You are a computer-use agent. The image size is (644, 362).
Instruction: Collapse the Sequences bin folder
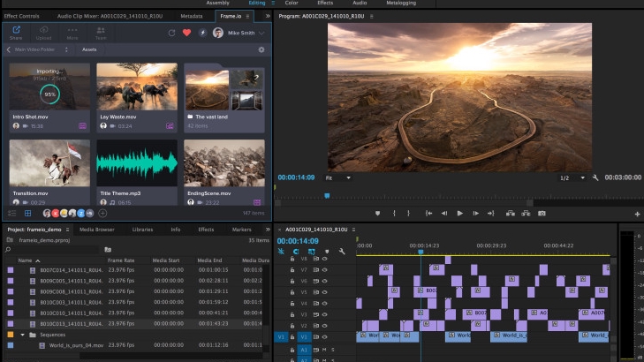point(21,335)
